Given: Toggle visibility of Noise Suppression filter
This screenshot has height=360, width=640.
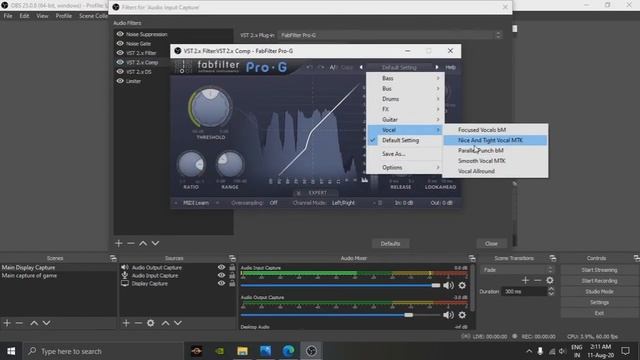Looking at the screenshot, I should tap(120, 34).
